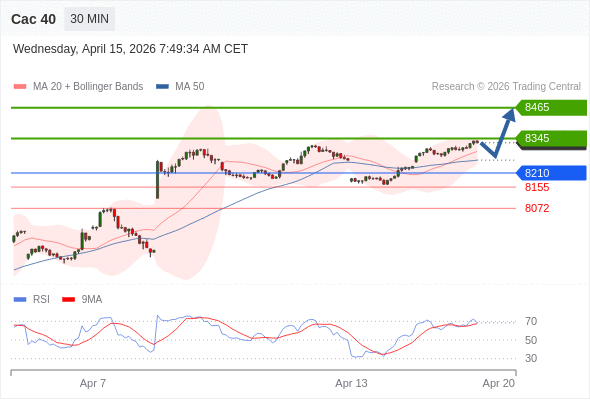This screenshot has height=400, width=590.
Task: Toggle the 9MA legend entry
Action: coord(82,300)
